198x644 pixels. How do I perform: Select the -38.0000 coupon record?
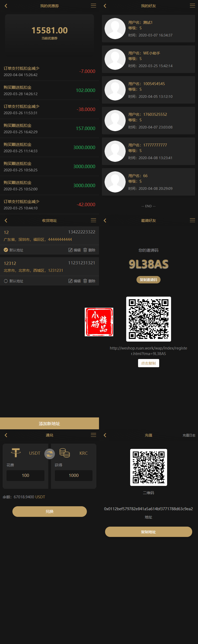(49, 109)
